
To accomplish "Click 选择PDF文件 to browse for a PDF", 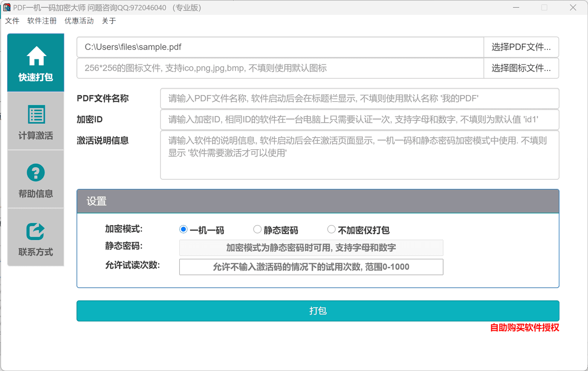I will (x=521, y=47).
